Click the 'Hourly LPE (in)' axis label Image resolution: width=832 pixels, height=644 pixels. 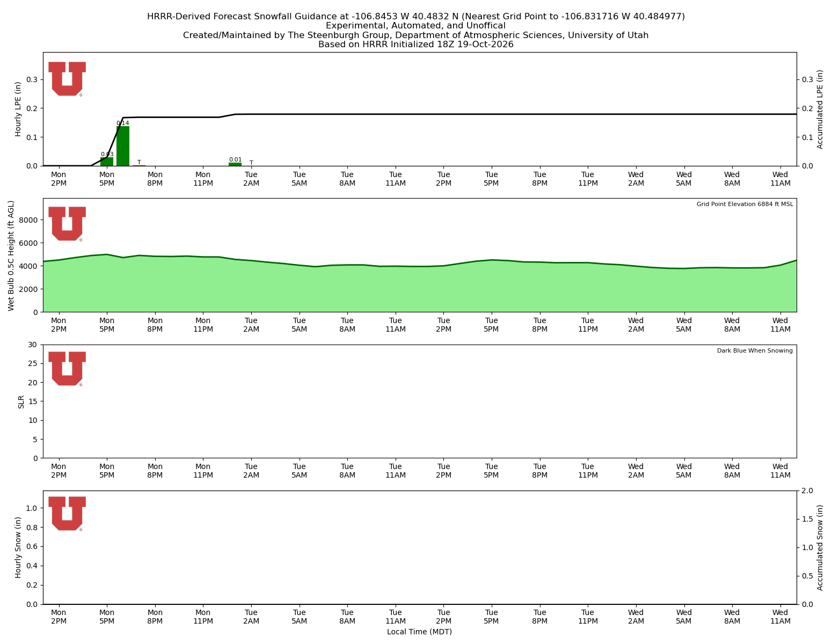[18, 109]
